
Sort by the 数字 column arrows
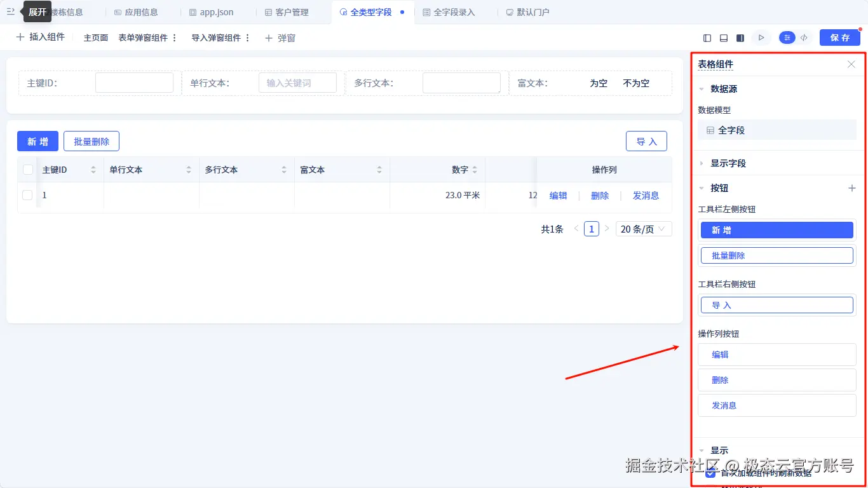click(475, 170)
